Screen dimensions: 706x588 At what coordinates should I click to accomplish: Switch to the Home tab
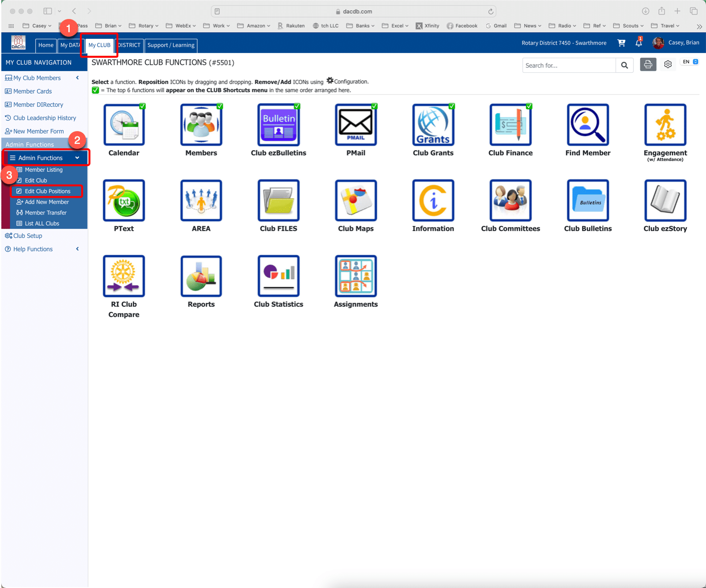(46, 45)
